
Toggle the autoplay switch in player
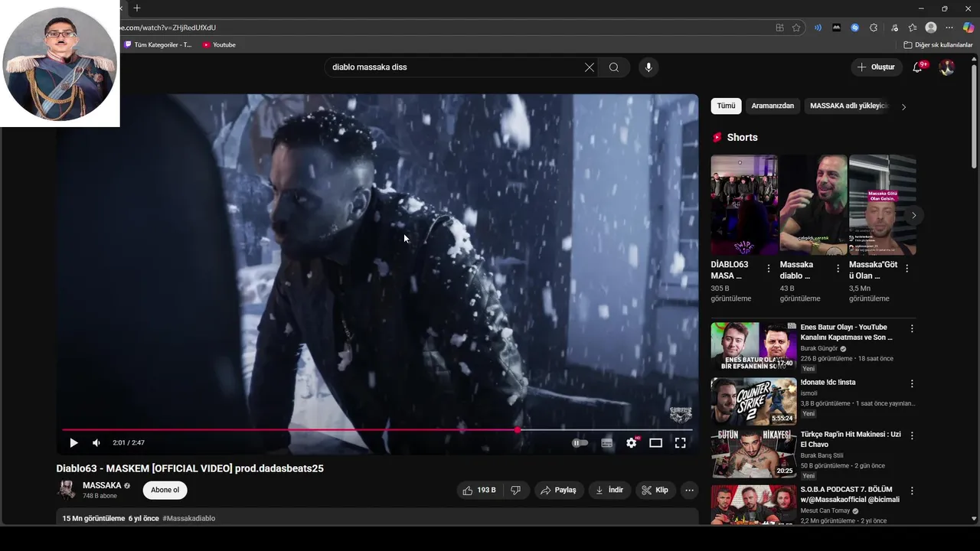(x=580, y=442)
